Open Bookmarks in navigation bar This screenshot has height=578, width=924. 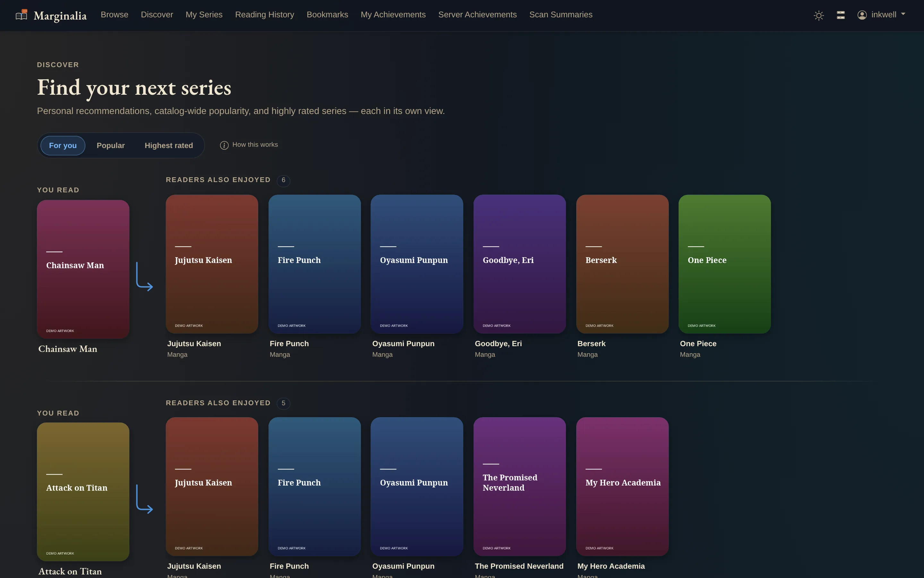[327, 14]
